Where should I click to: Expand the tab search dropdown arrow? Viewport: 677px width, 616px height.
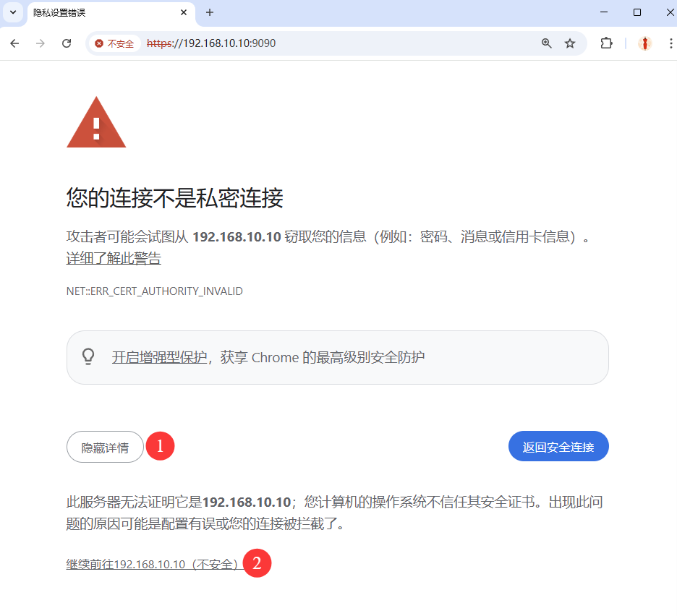[x=13, y=12]
